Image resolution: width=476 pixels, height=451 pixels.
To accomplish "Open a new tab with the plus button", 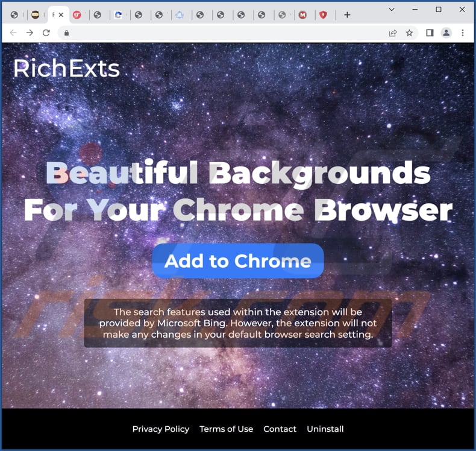I will coord(347,15).
